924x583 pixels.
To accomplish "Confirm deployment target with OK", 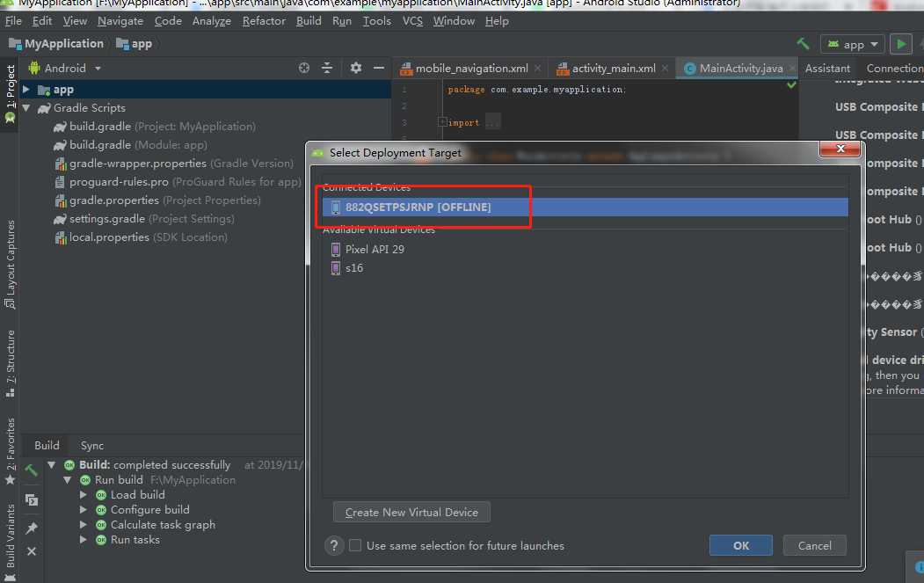I will [741, 546].
